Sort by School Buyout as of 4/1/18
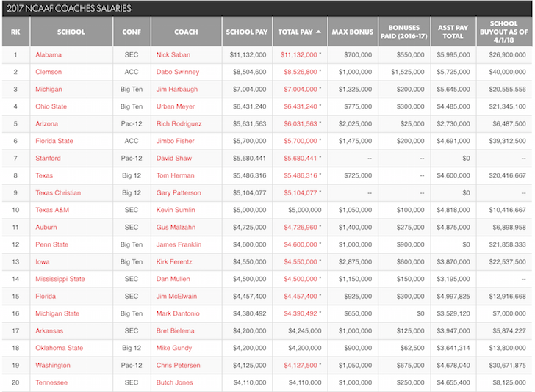Viewport: 535px width, 392px height. [503, 32]
